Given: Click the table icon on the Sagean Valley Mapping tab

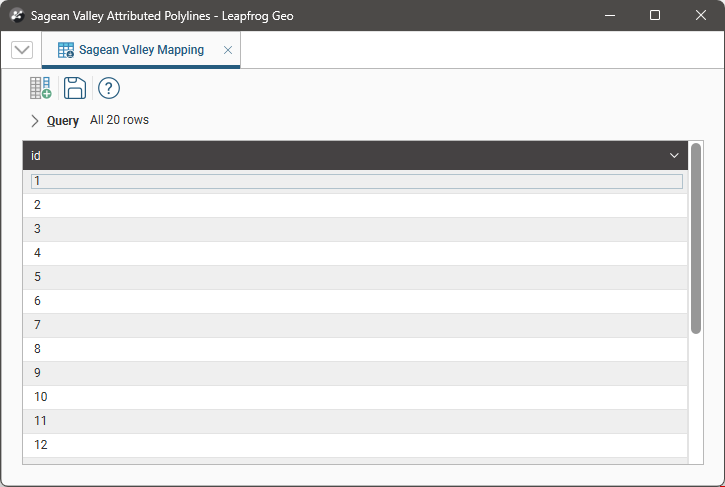Looking at the screenshot, I should 66,50.
